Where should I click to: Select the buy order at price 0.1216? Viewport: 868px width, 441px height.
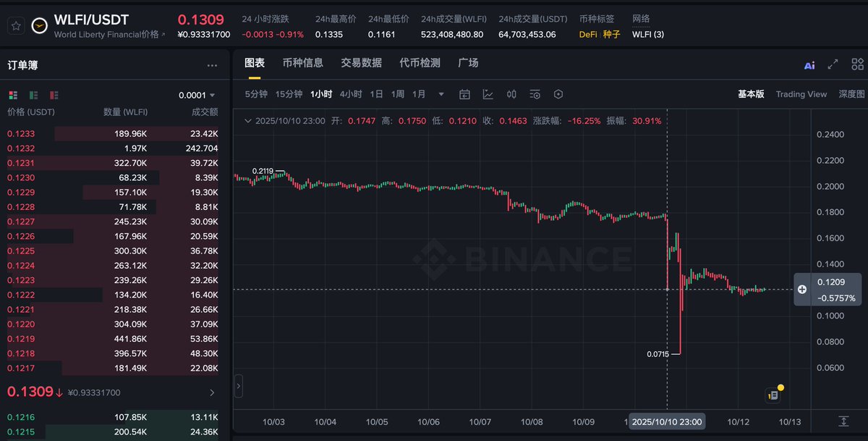click(x=113, y=417)
